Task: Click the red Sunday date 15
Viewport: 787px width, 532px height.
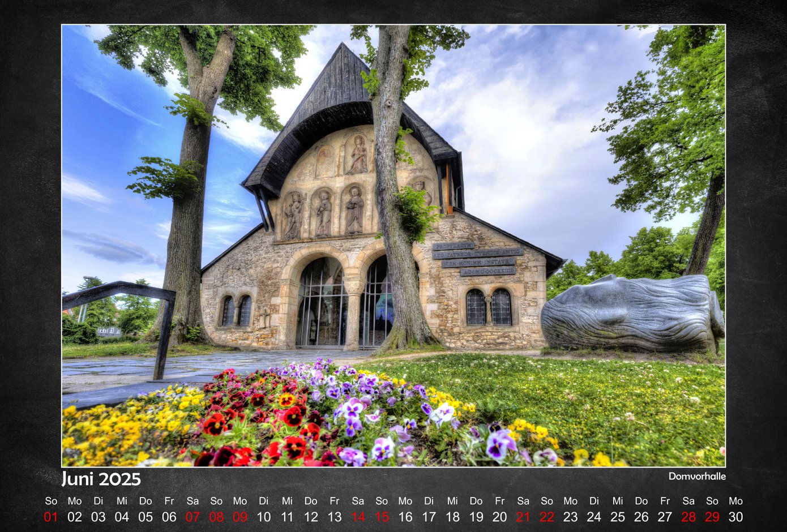Action: tap(382, 517)
